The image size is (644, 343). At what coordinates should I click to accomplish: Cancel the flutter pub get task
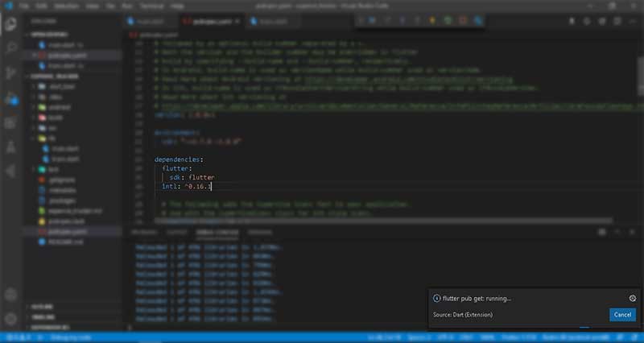point(622,314)
